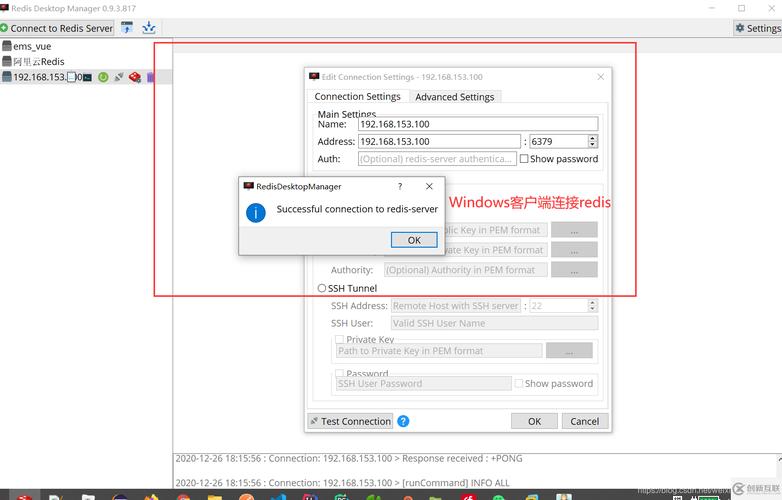Enable the SSH Password checkbox

(x=340, y=373)
